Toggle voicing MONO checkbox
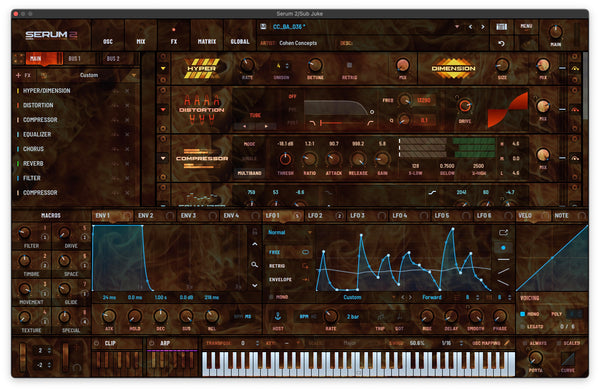Viewport: 600px width, 391px height. click(522, 314)
